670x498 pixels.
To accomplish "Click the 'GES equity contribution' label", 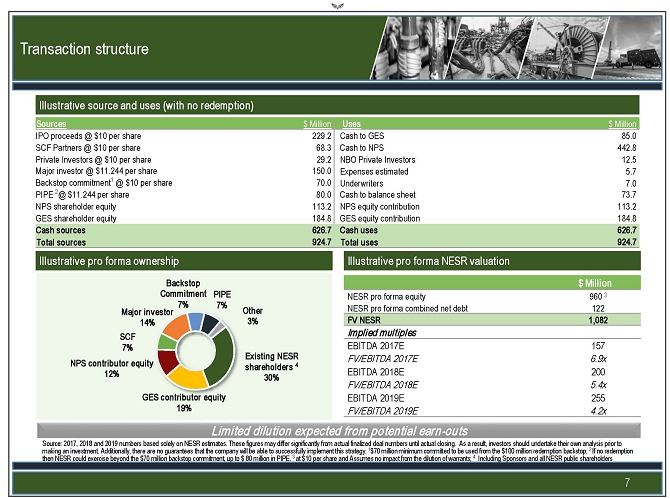I will point(379,218).
